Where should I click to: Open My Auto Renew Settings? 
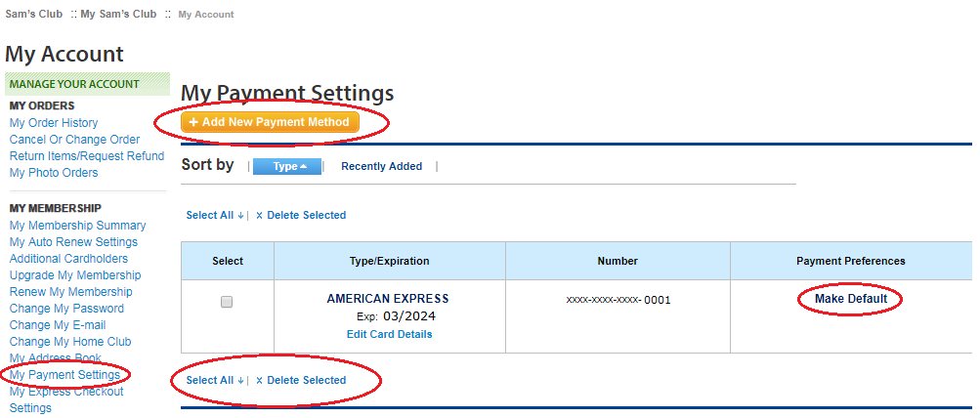pos(73,242)
